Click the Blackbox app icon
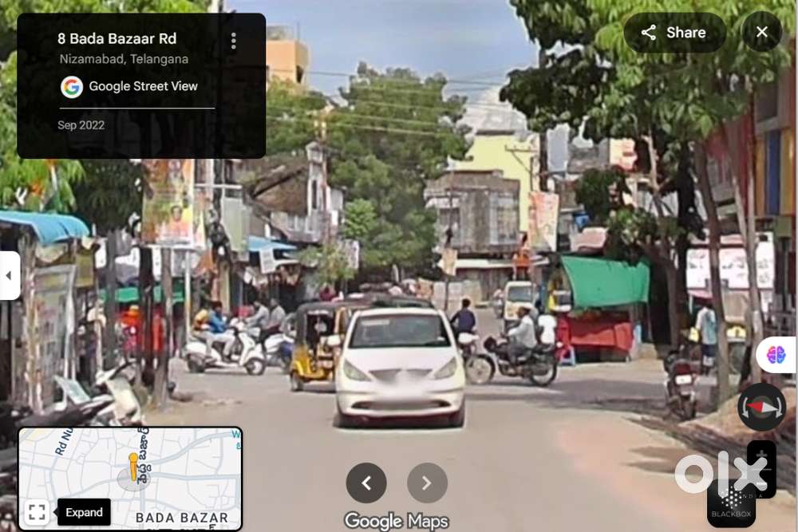Viewport: 798px width, 532px height. tap(731, 504)
